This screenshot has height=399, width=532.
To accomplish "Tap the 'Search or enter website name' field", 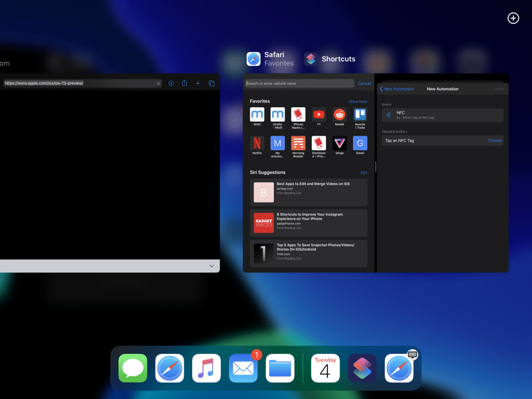I will tap(299, 84).
